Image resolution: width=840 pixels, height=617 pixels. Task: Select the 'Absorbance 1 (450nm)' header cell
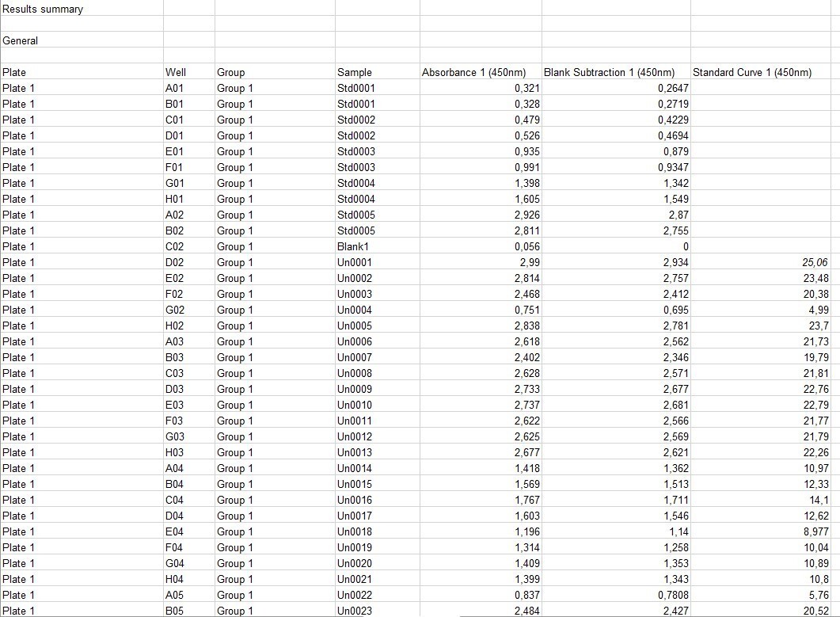point(481,72)
